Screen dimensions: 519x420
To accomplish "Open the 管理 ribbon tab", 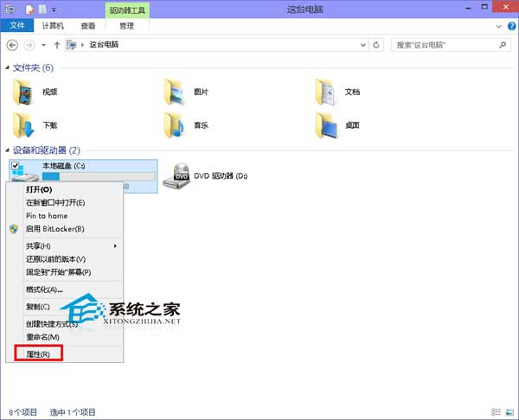I will click(127, 26).
